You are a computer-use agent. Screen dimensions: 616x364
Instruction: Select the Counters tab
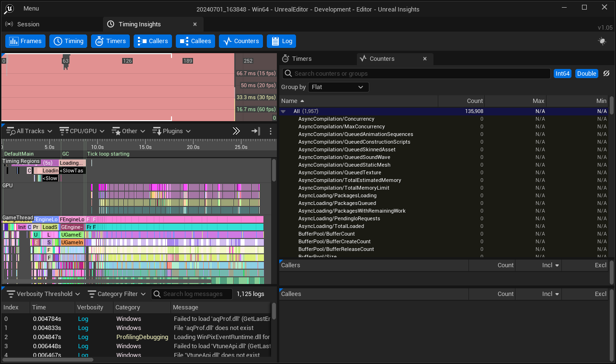coord(395,58)
